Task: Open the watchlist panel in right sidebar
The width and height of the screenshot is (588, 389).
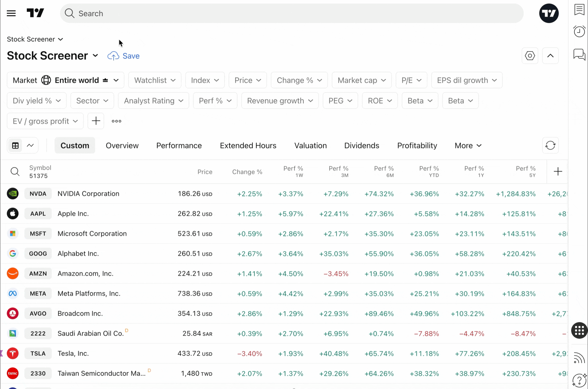Action: pos(579,10)
